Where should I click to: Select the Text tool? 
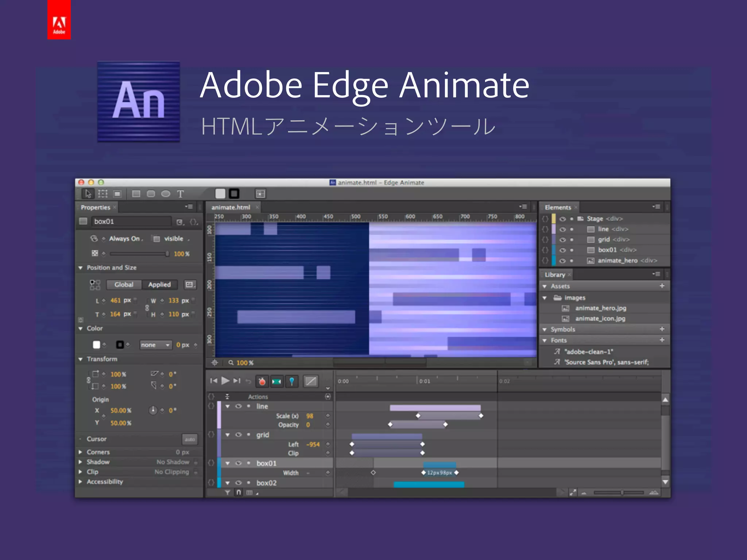[180, 194]
